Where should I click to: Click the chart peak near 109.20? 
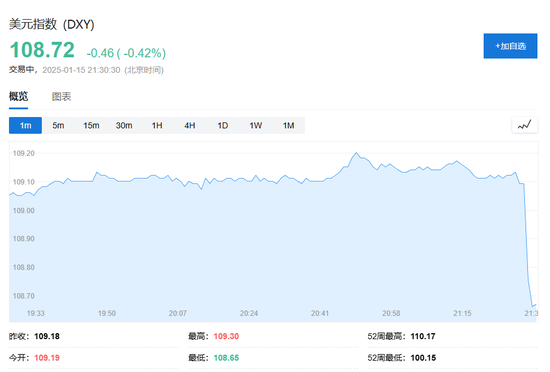pos(356,153)
